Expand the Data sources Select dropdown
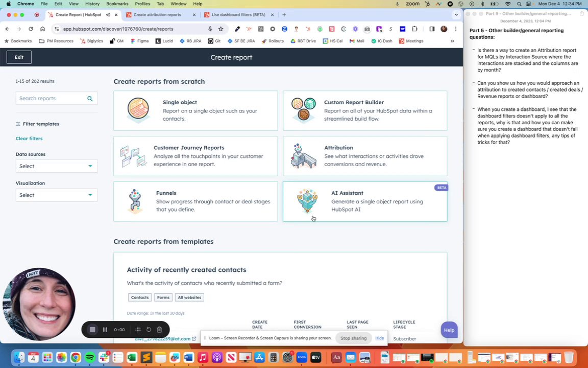The width and height of the screenshot is (588, 368). coord(57,166)
